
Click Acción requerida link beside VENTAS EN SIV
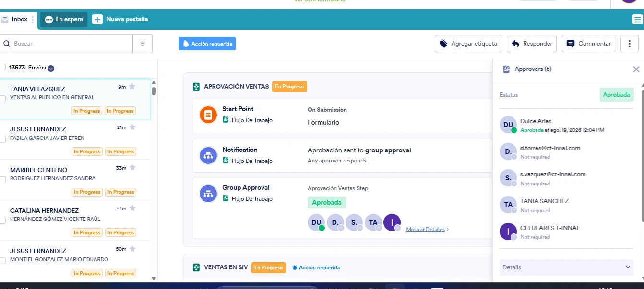316,267
